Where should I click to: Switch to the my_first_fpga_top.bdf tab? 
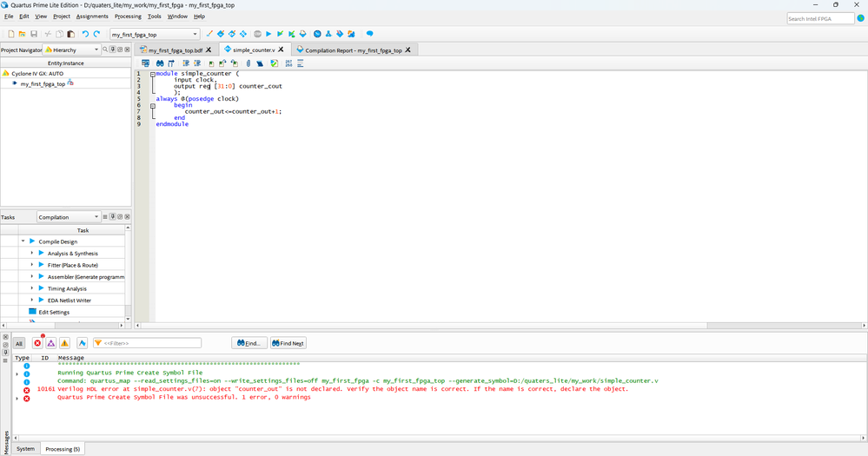175,50
